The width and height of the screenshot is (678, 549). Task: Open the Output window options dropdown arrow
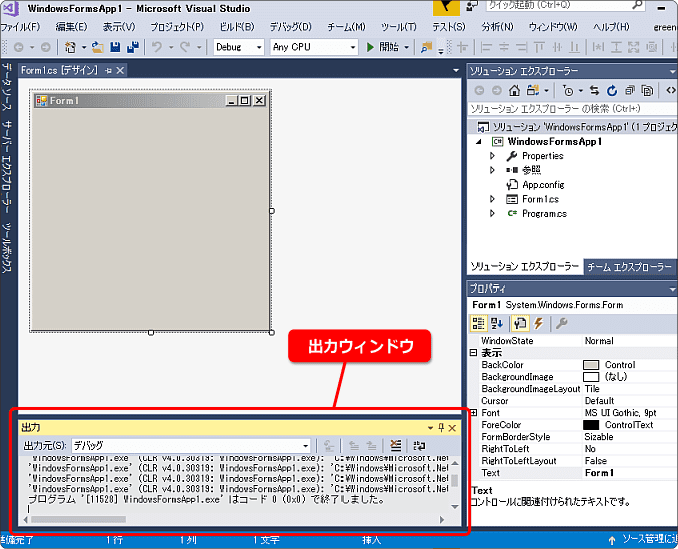coord(430,428)
